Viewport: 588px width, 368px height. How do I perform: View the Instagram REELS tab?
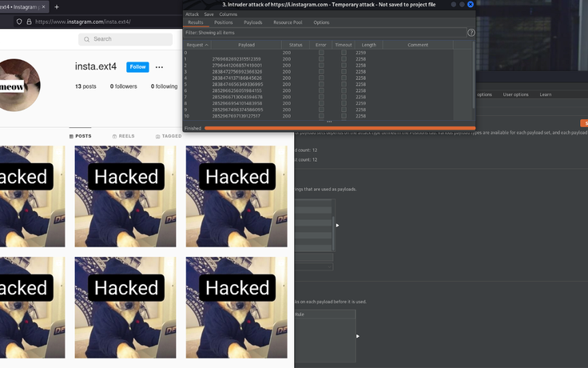pos(123,136)
